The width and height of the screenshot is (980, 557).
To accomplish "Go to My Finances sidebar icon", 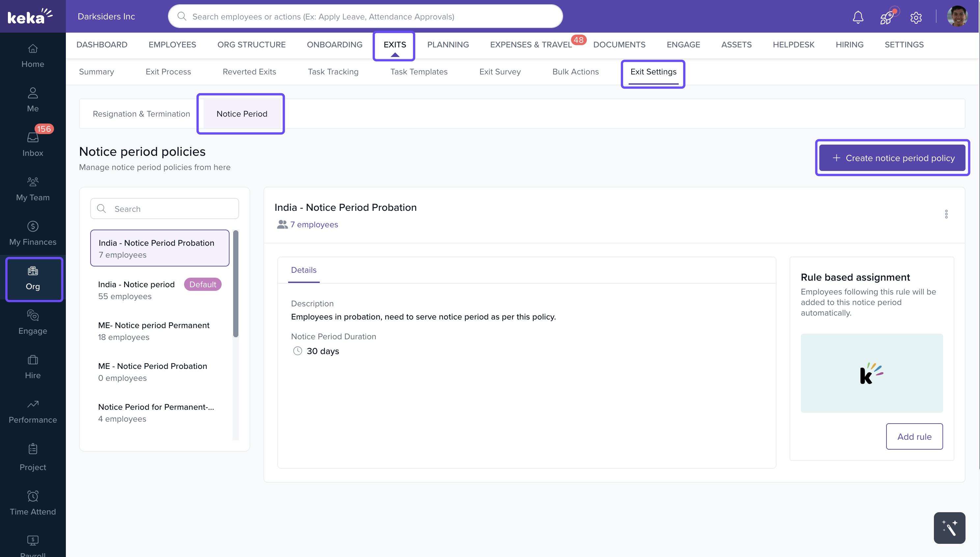I will (33, 233).
